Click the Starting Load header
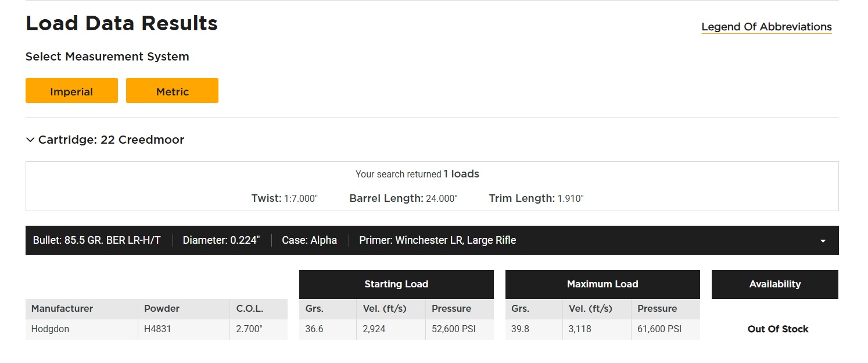The width and height of the screenshot is (868, 363). coord(396,284)
